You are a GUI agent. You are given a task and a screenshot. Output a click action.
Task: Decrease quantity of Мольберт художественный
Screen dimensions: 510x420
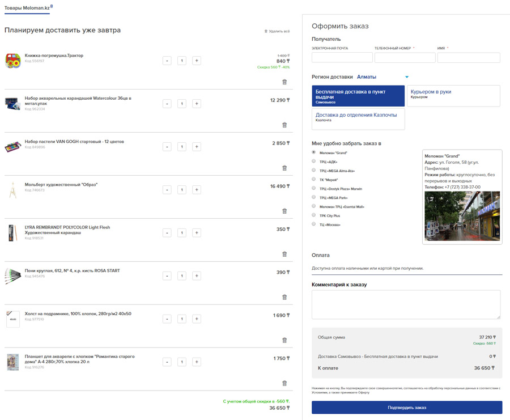(167, 190)
